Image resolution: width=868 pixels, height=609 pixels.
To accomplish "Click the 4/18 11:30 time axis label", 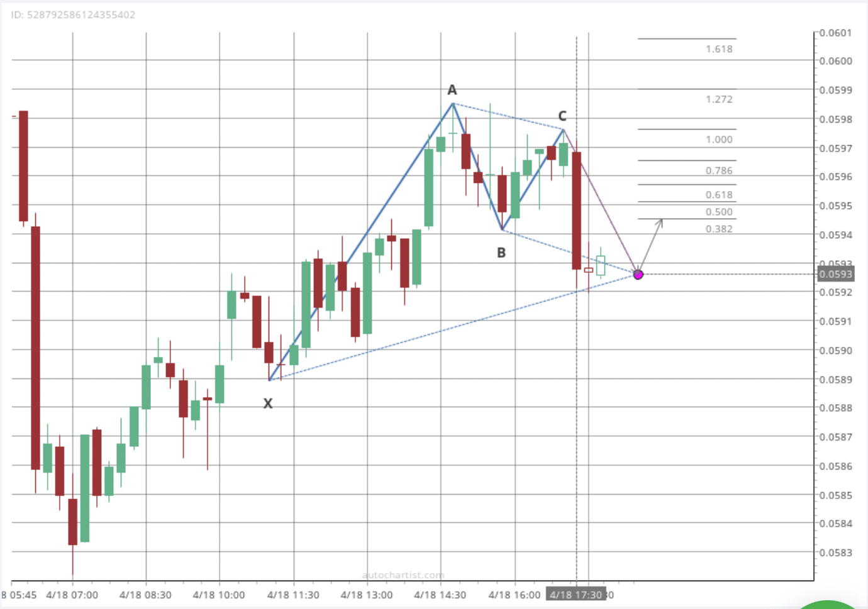I will [293, 595].
